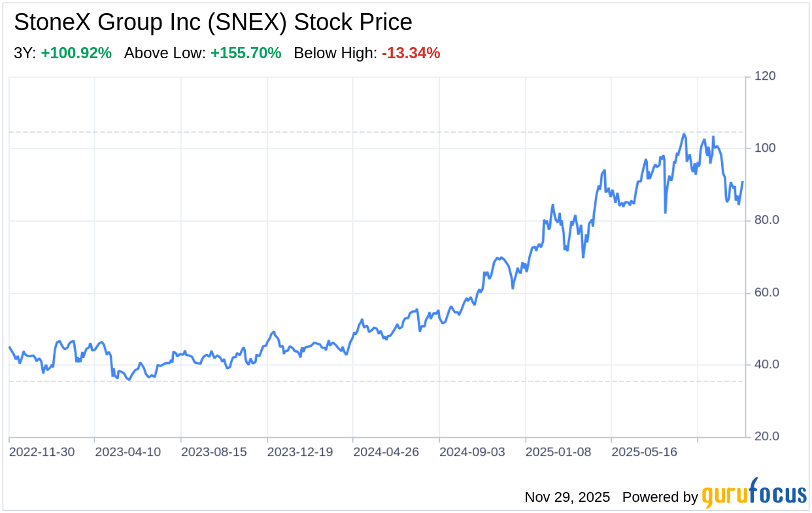Viewport: 812px width, 513px height.
Task: Select the 2023-08-15 date tick label
Action: pyautogui.click(x=215, y=452)
